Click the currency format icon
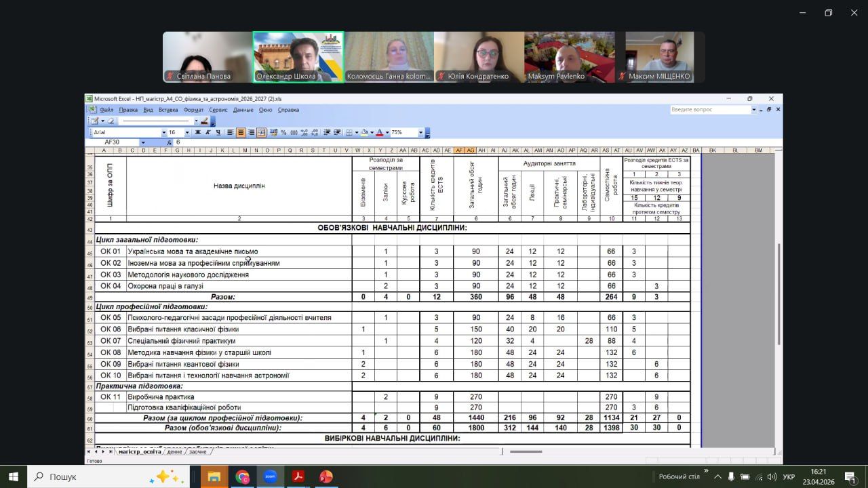 click(x=273, y=133)
